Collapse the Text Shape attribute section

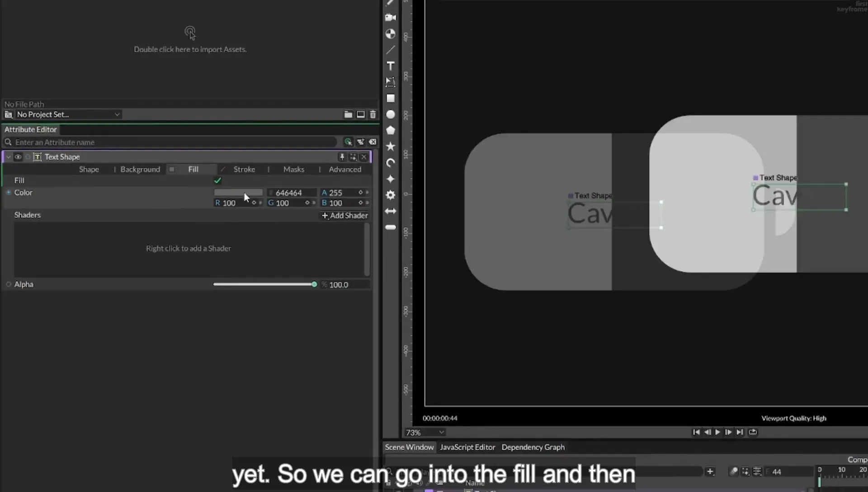point(8,157)
